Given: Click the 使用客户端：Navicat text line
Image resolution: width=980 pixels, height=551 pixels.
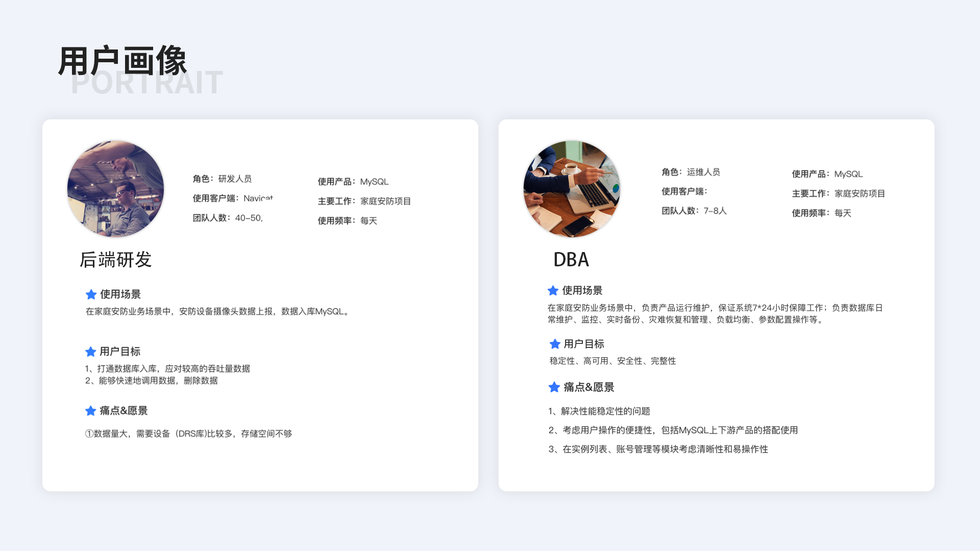Looking at the screenshot, I should [x=233, y=198].
